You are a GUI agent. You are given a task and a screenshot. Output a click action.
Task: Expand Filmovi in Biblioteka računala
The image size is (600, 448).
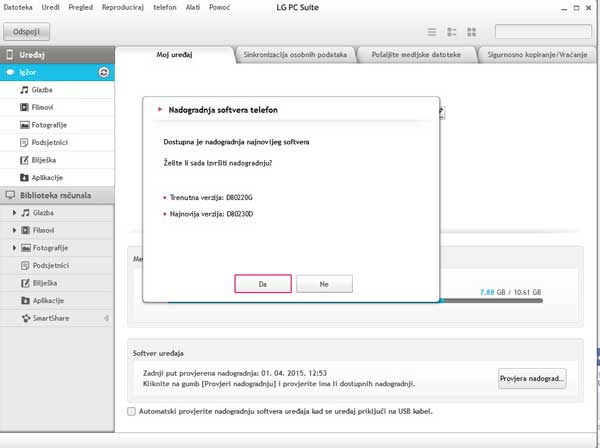point(14,230)
